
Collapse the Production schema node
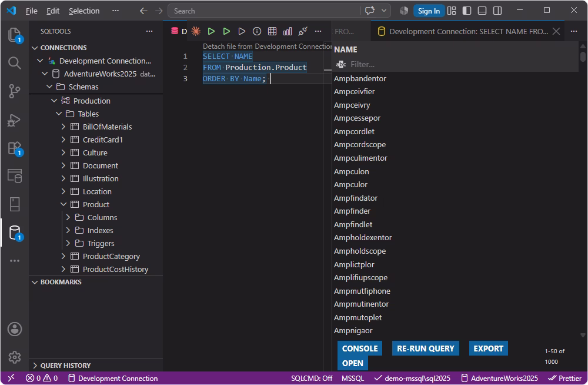pyautogui.click(x=54, y=101)
